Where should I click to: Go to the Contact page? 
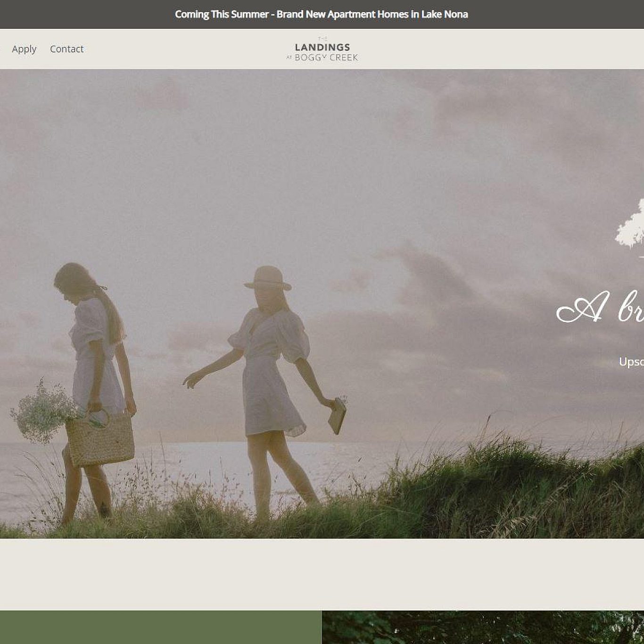coord(66,49)
